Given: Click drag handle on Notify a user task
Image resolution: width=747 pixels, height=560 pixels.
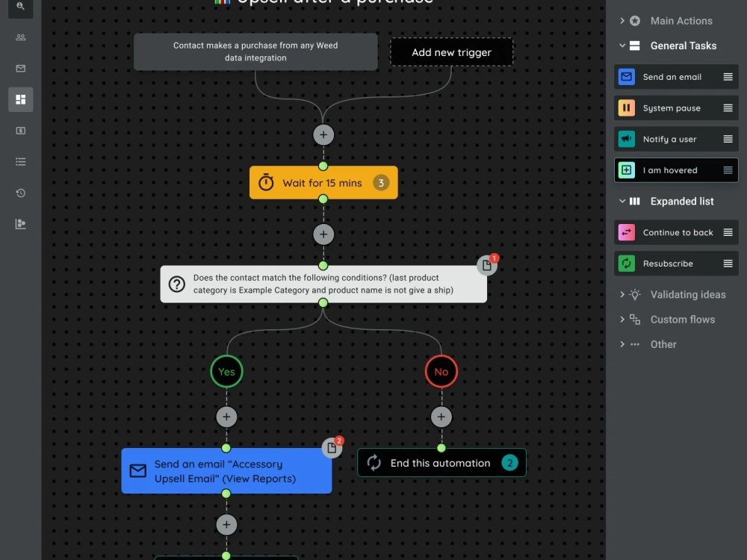Looking at the screenshot, I should [728, 139].
